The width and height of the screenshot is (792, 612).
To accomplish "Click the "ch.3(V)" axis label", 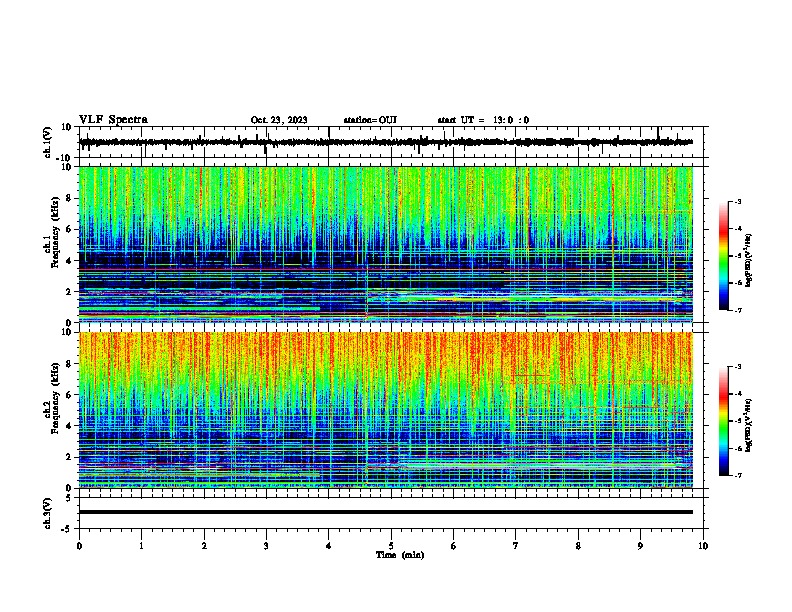I will (47, 514).
